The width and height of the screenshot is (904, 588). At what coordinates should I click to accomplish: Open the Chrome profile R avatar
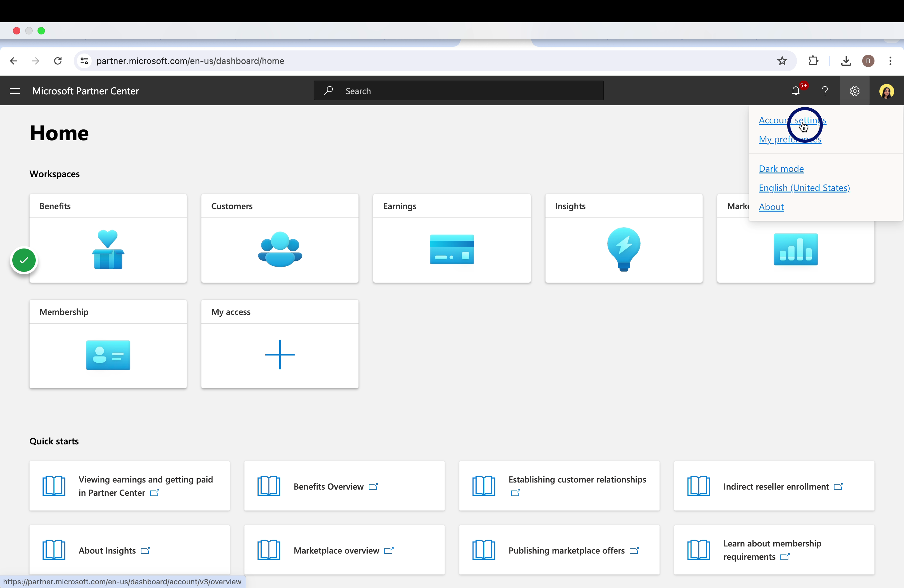tap(868, 61)
